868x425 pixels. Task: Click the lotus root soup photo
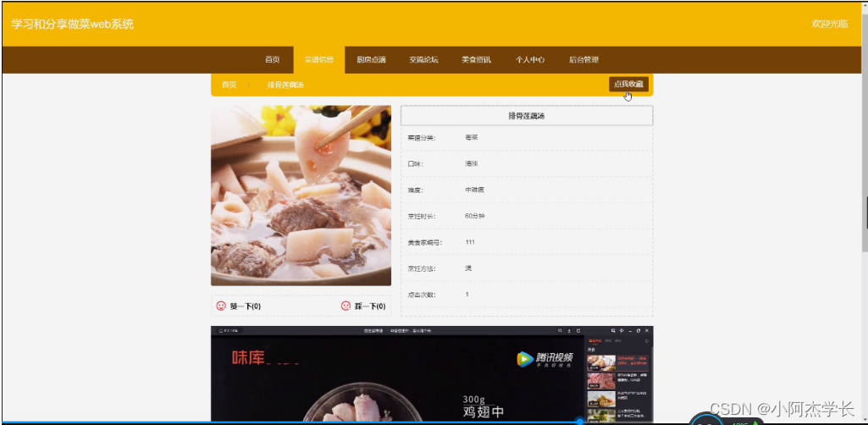(301, 196)
